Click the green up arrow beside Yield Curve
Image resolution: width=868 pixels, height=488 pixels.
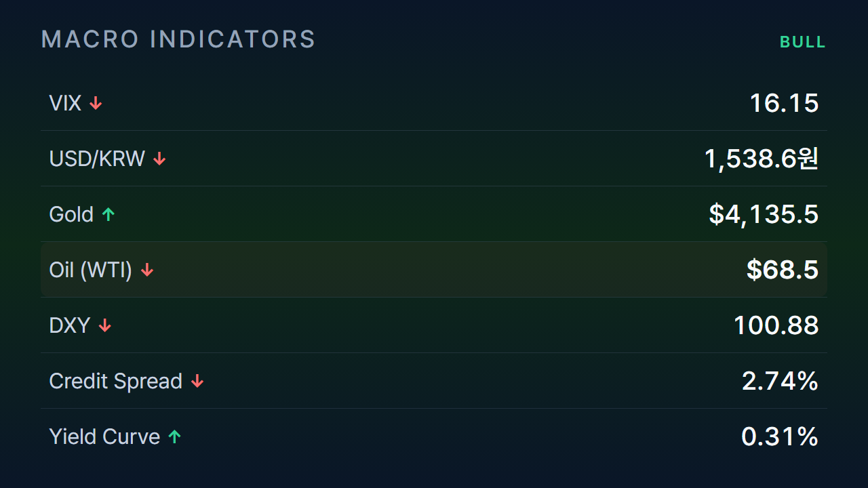(175, 436)
